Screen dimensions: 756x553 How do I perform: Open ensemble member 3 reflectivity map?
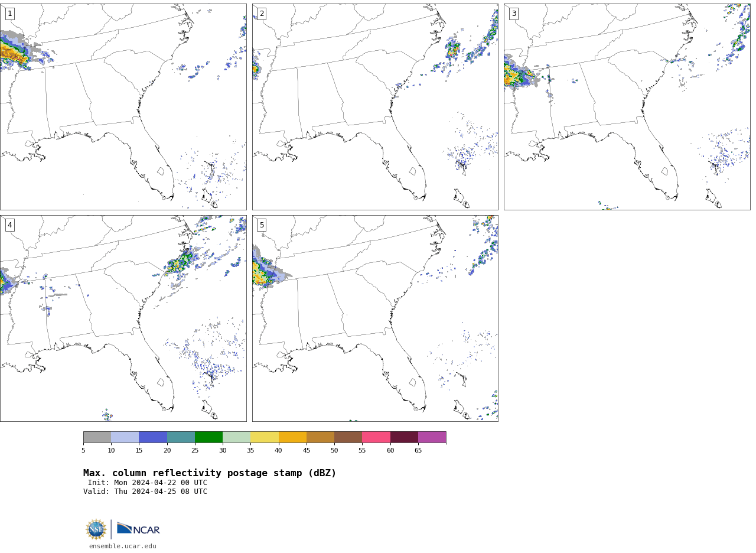click(x=627, y=107)
